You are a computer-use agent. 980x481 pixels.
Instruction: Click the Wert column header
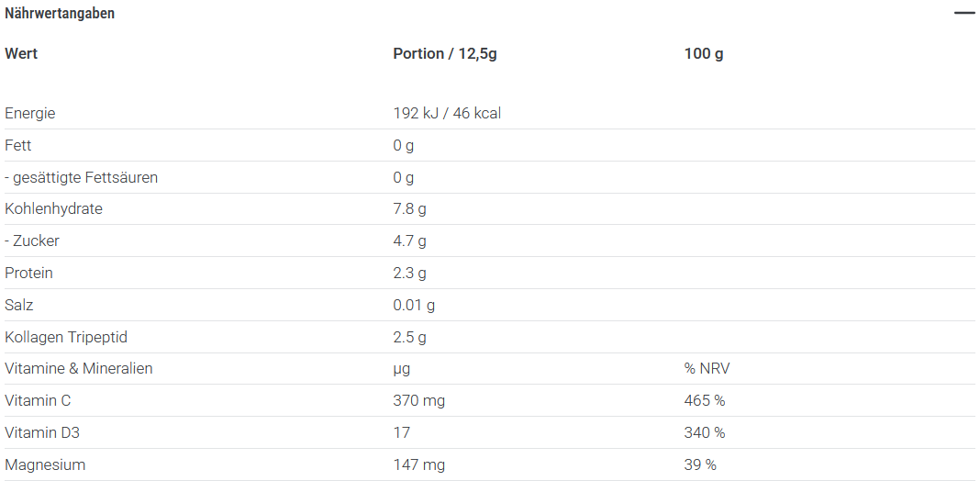pos(21,53)
